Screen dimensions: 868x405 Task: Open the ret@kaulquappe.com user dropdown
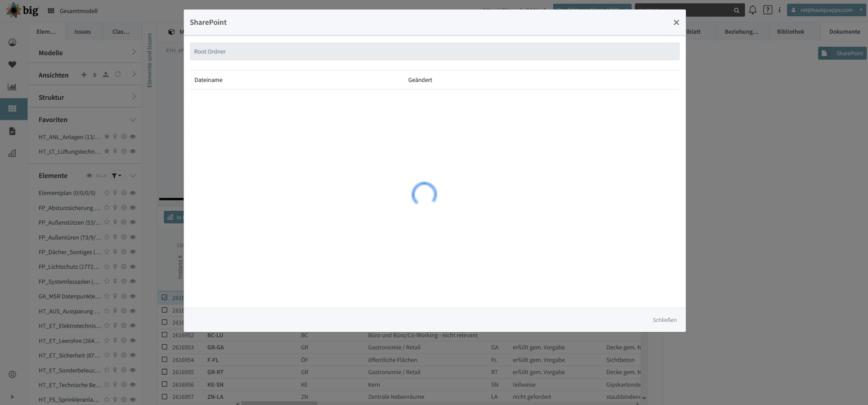click(x=827, y=10)
